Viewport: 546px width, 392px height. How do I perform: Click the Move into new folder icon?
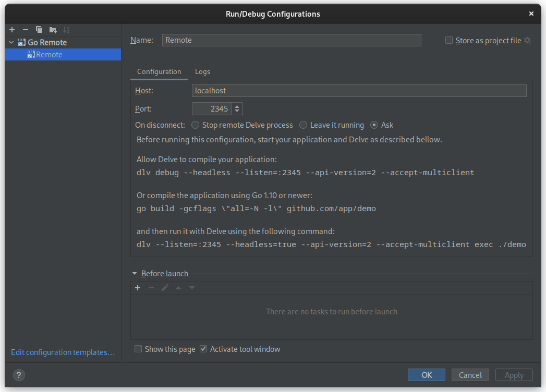[x=53, y=30]
